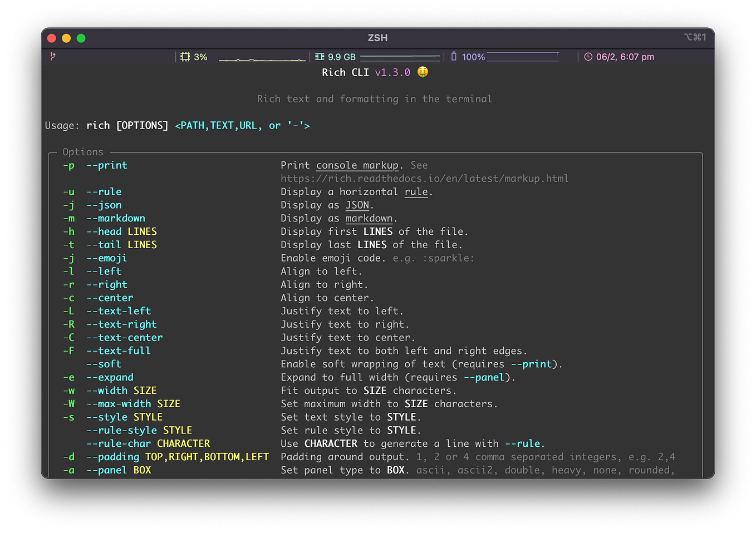Click the git branch icon in the status bar
Screen dimensions: 756x533
52,56
